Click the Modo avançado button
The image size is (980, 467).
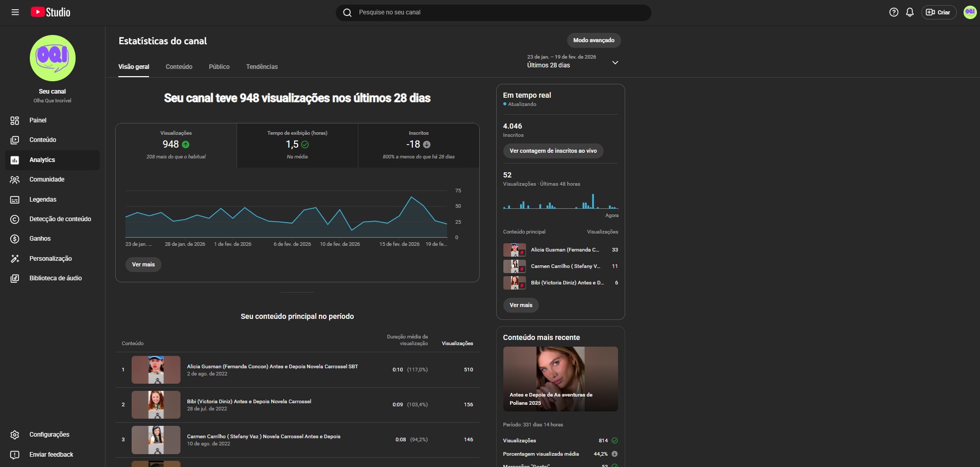coord(593,40)
